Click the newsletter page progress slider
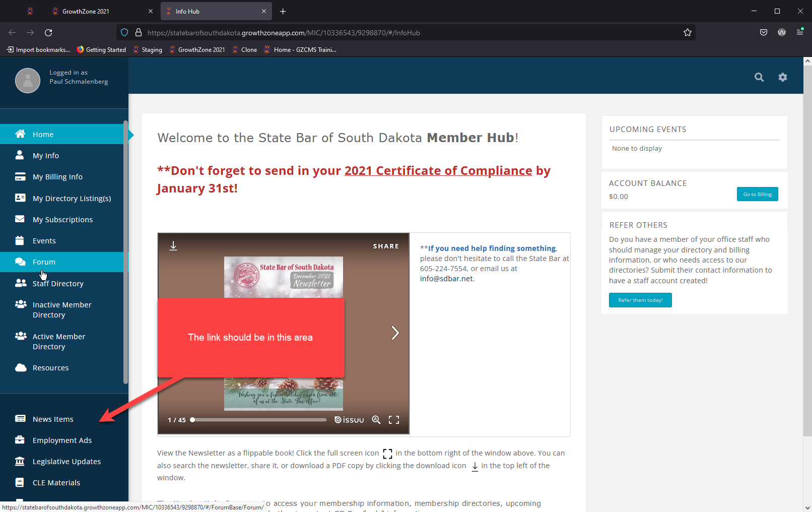The image size is (812, 512). (259, 420)
